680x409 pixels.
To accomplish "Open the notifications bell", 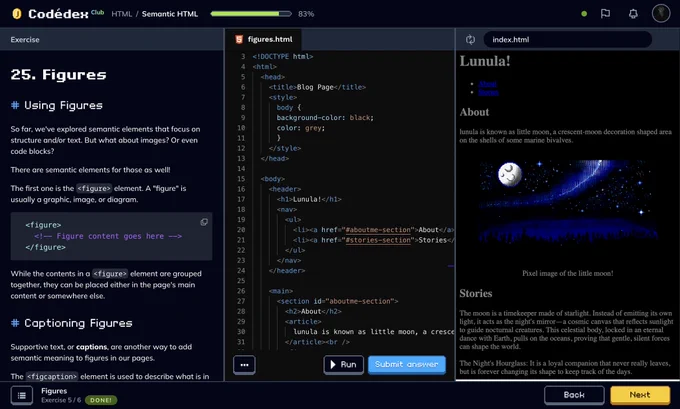I will (x=633, y=14).
